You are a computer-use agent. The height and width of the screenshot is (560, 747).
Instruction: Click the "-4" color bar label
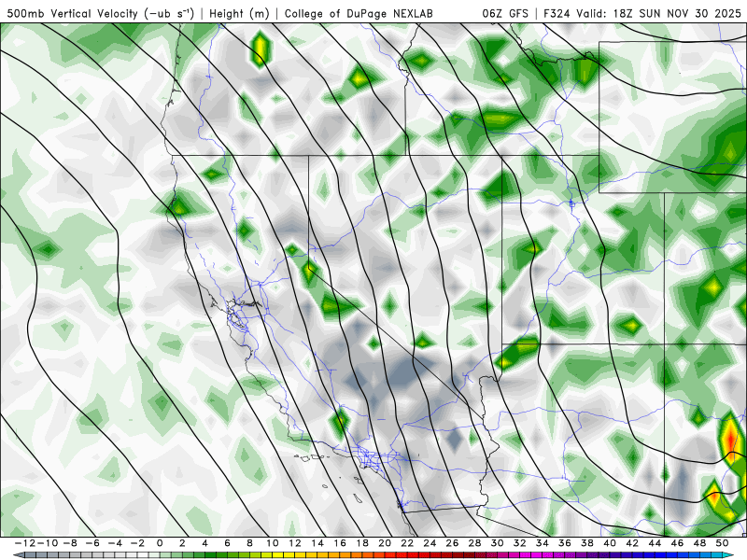[x=114, y=543]
